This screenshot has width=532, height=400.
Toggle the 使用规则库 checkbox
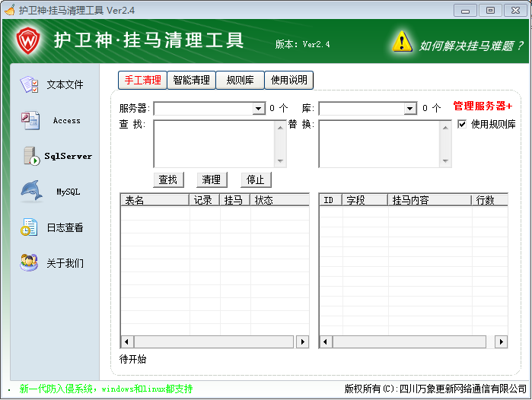click(462, 125)
